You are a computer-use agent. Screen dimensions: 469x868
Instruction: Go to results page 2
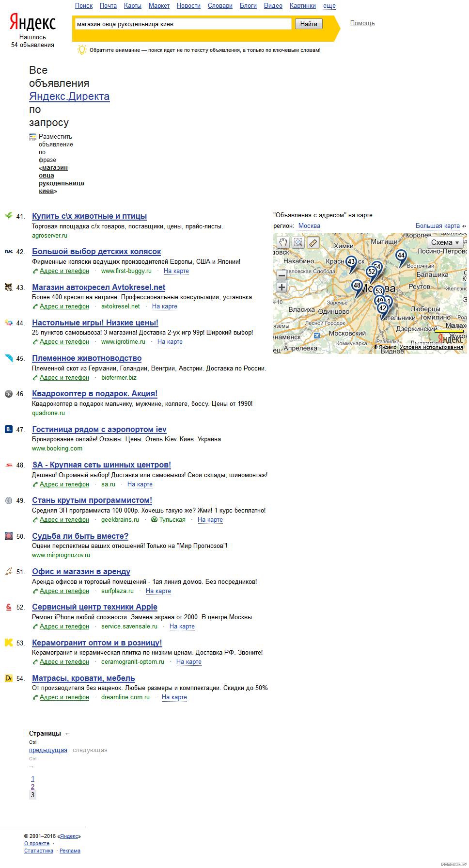(x=32, y=787)
